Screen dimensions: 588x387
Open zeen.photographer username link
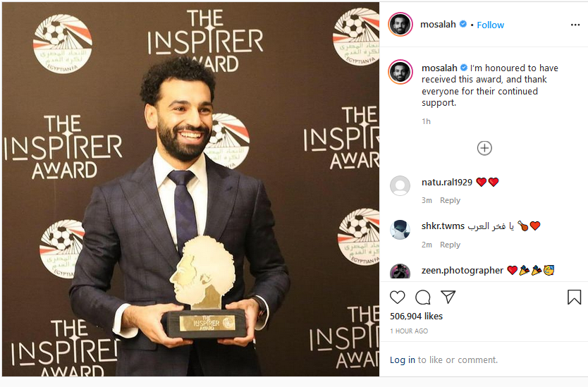462,271
